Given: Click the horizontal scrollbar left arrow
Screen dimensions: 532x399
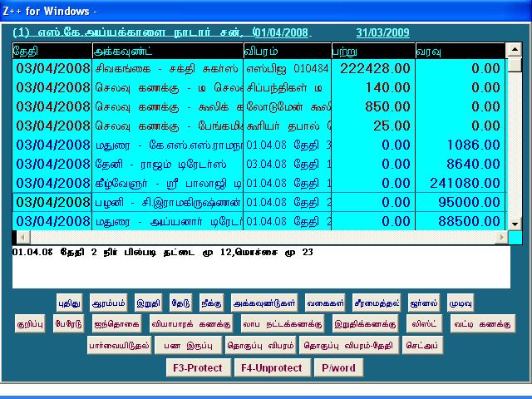Looking at the screenshot, I should coord(22,237).
